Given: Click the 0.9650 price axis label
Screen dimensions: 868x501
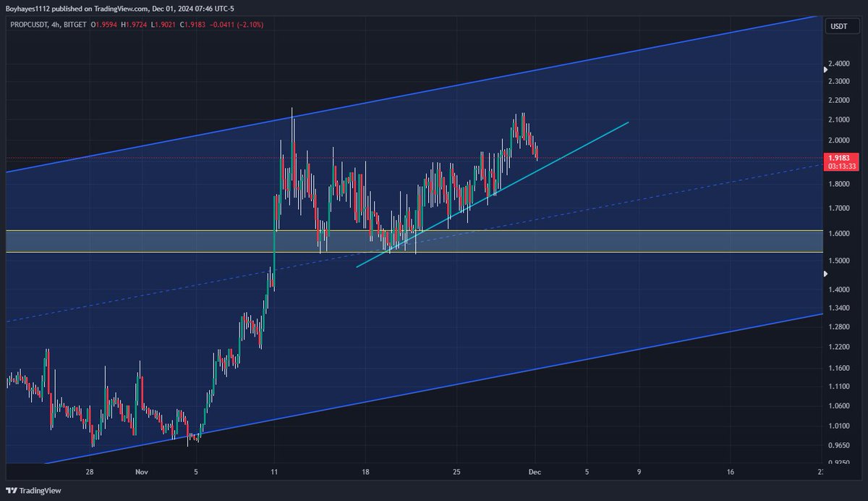Looking at the screenshot, I should point(840,446).
